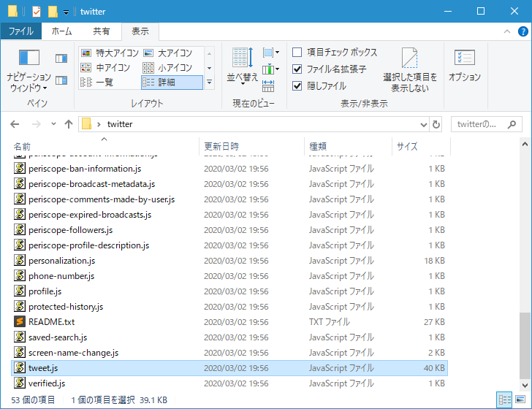Select the 表示 ribbon tab
The image size is (532, 409).
[140, 31]
